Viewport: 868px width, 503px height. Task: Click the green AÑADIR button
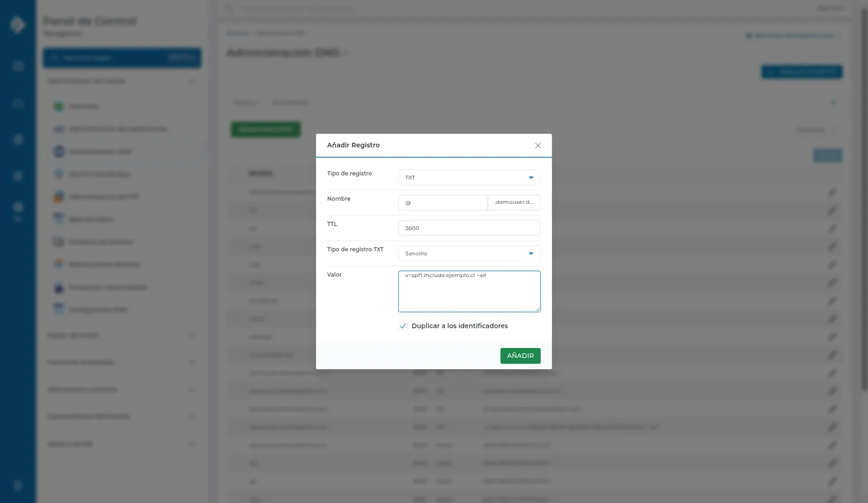click(520, 356)
